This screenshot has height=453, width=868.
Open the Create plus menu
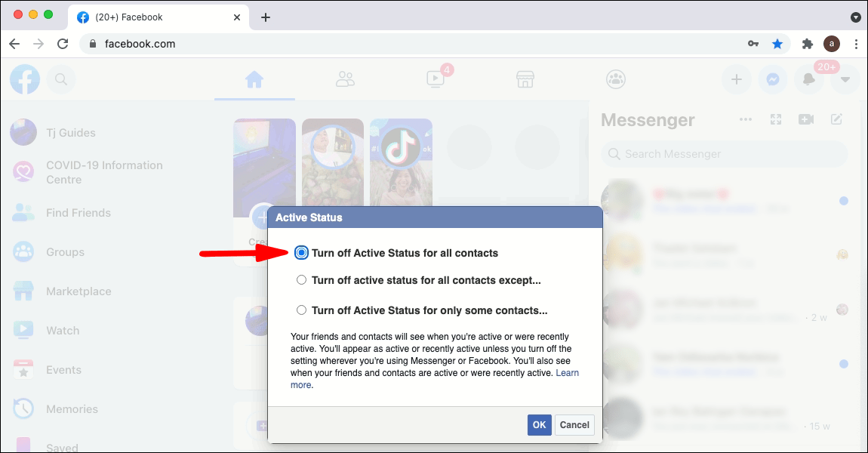click(x=736, y=80)
